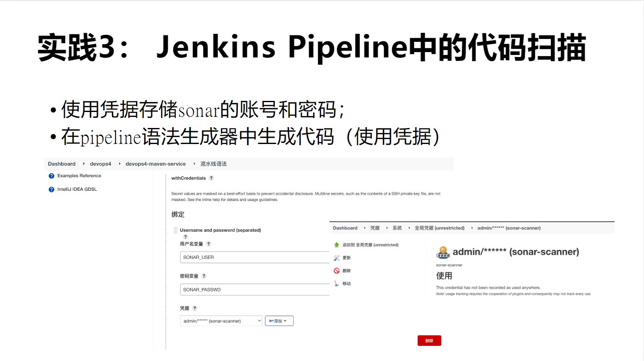Click 移动 in credential sidebar

[x=347, y=284]
